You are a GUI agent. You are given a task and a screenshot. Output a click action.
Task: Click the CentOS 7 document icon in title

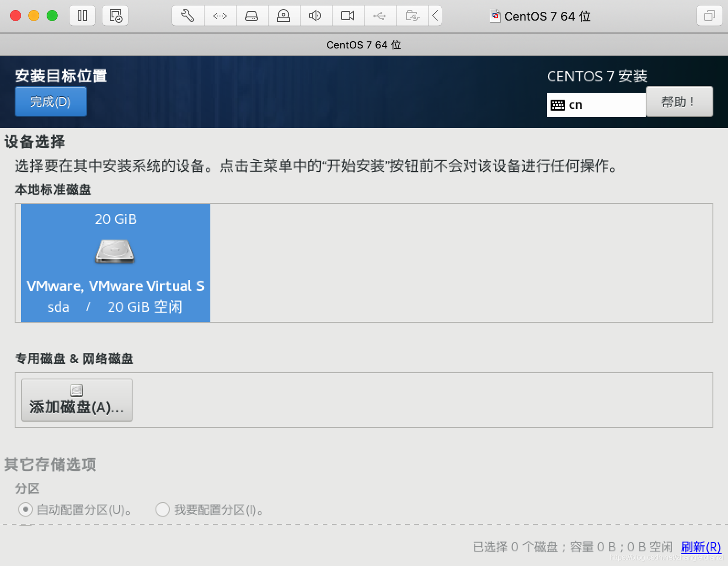coord(495,16)
